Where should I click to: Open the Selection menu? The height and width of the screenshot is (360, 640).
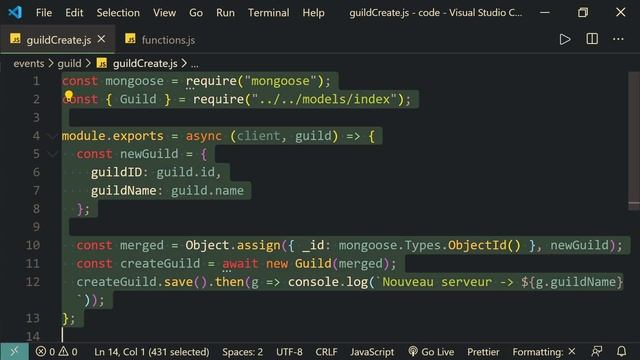coord(118,13)
